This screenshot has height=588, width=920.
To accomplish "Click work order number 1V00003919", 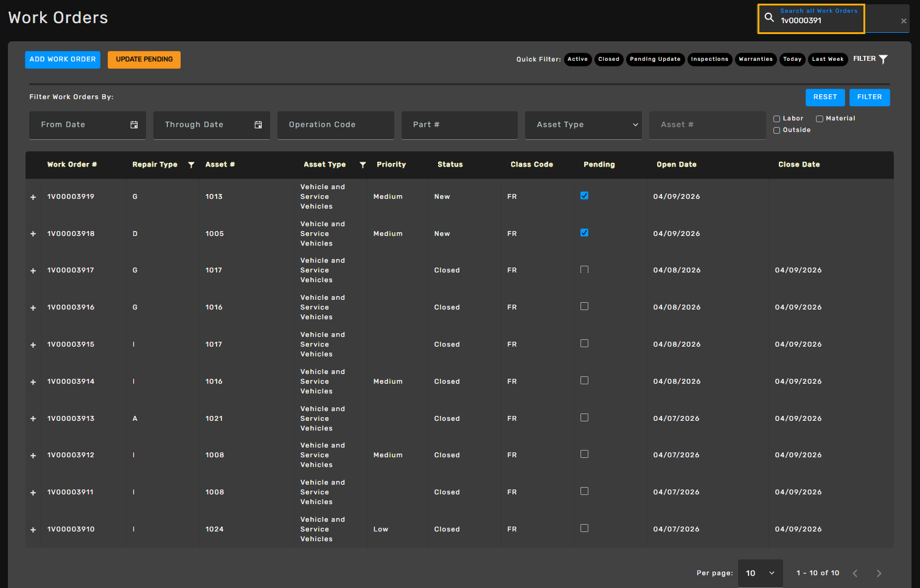I will (71, 197).
